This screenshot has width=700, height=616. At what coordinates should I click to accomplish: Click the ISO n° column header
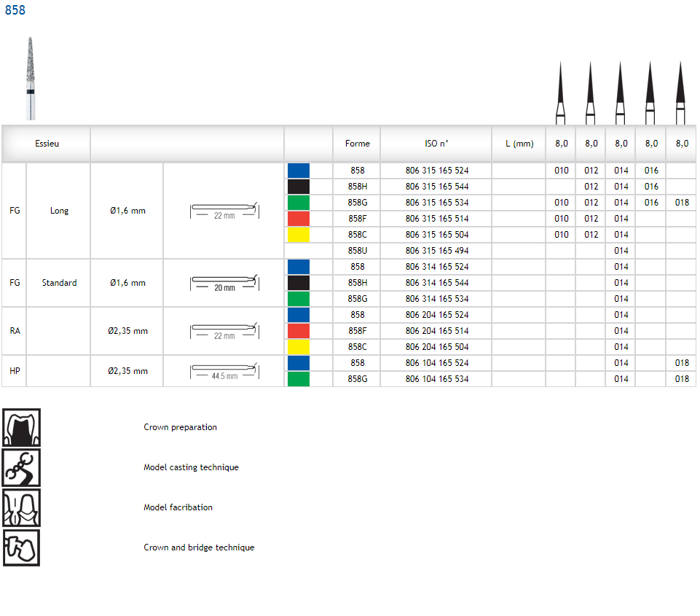point(436,144)
